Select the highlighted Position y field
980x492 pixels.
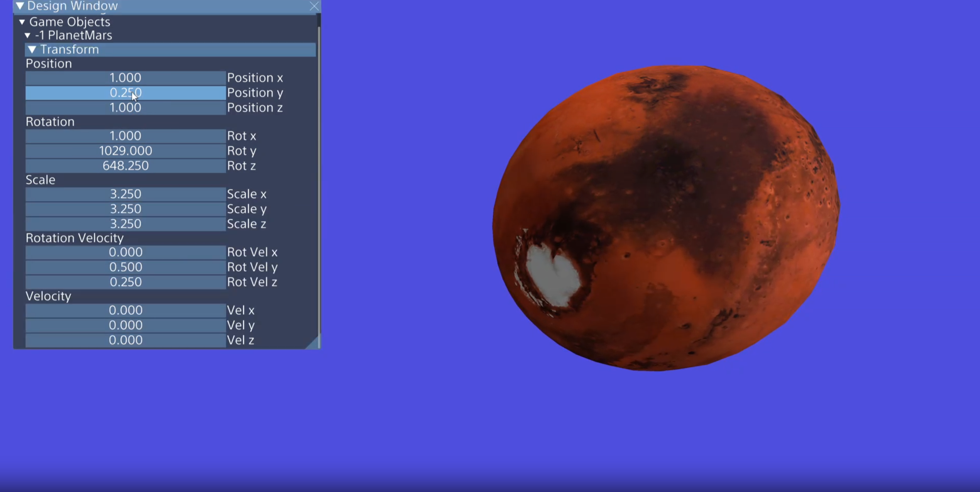click(125, 93)
